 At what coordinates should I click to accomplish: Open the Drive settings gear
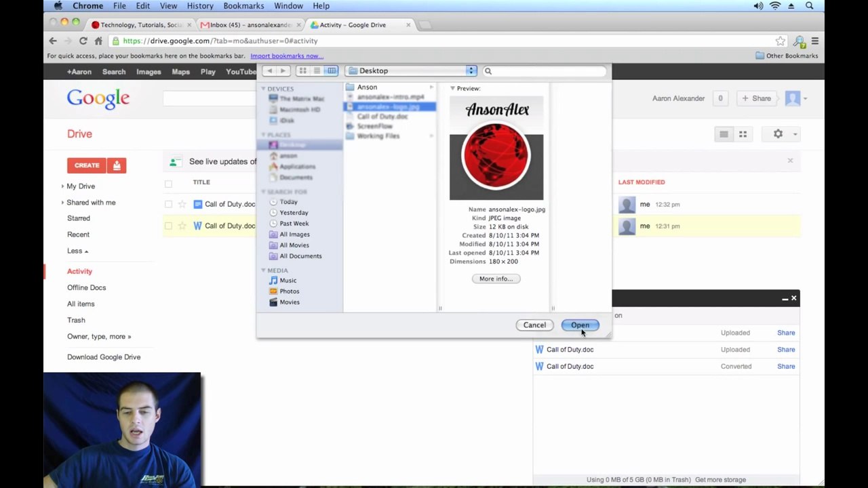tap(782, 134)
